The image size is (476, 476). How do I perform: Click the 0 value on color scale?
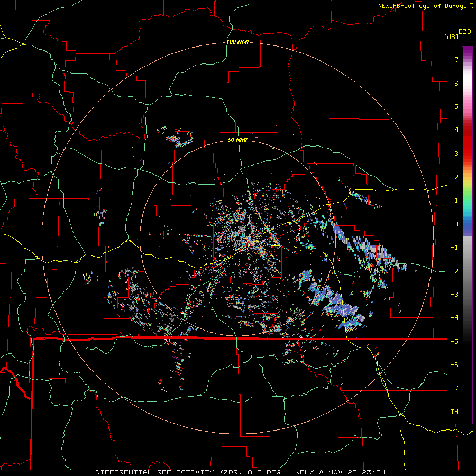coord(456,224)
